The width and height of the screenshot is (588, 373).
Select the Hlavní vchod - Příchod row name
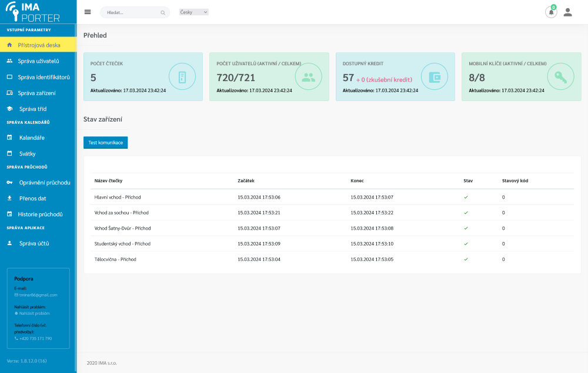pyautogui.click(x=118, y=197)
